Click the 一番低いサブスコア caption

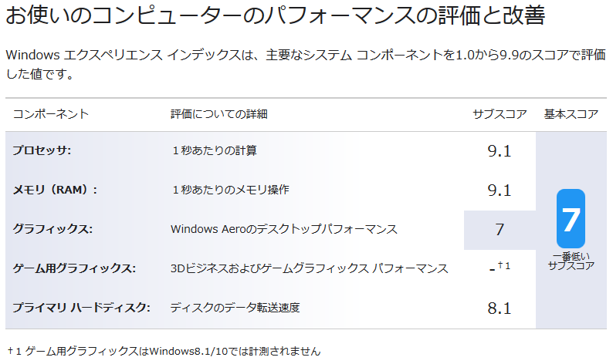pyautogui.click(x=571, y=261)
